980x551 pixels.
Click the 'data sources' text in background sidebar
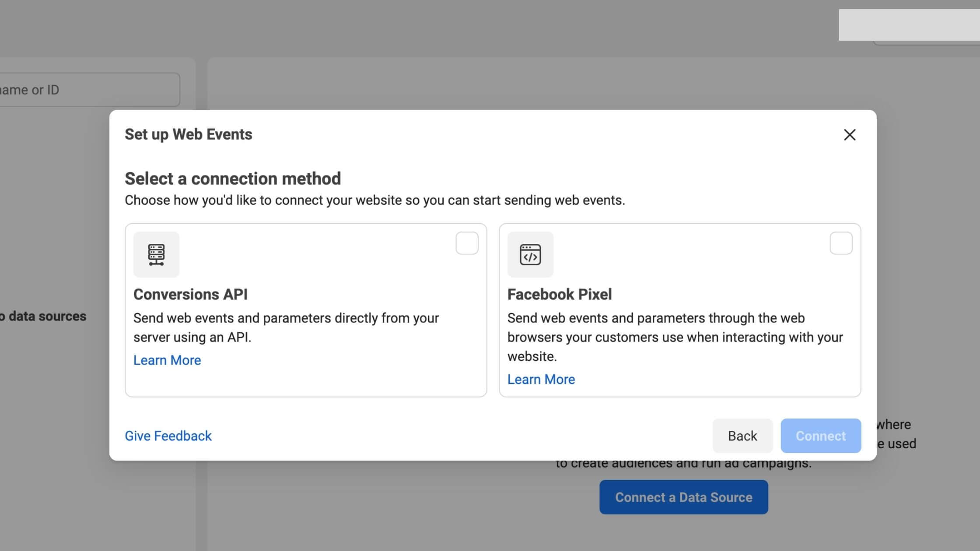(x=47, y=316)
